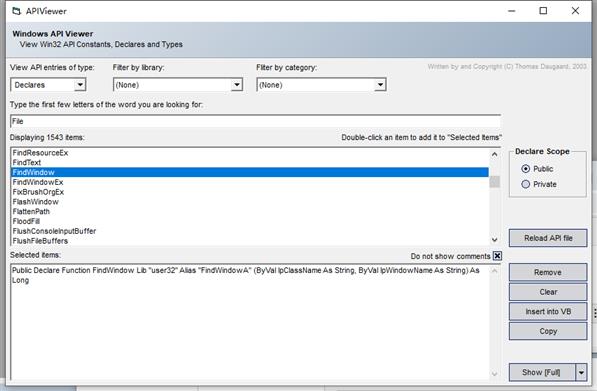The width and height of the screenshot is (597, 391).
Task: Maximize the APIViewer window
Action: pos(543,11)
